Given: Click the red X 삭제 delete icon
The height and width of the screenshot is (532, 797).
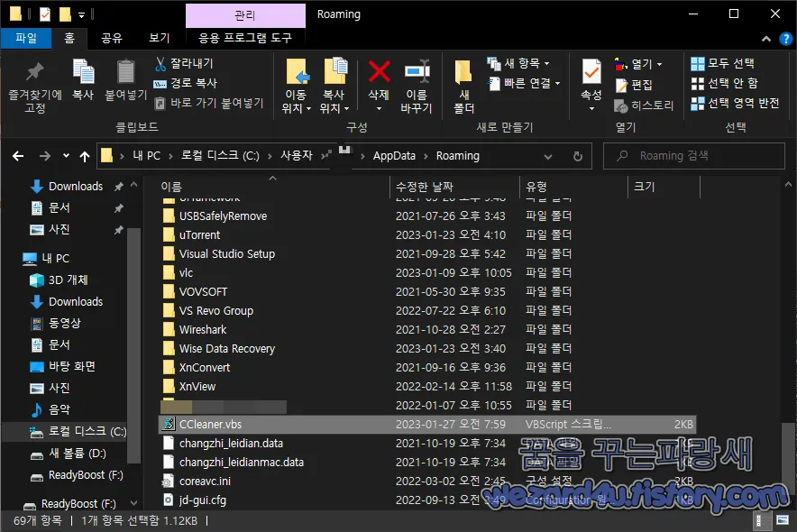Looking at the screenshot, I should point(380,71).
